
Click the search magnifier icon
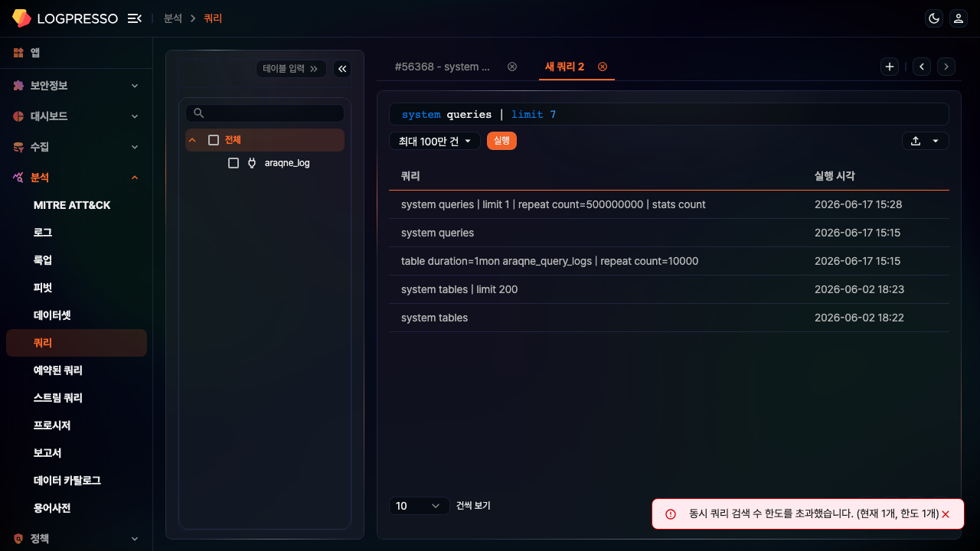coord(199,113)
